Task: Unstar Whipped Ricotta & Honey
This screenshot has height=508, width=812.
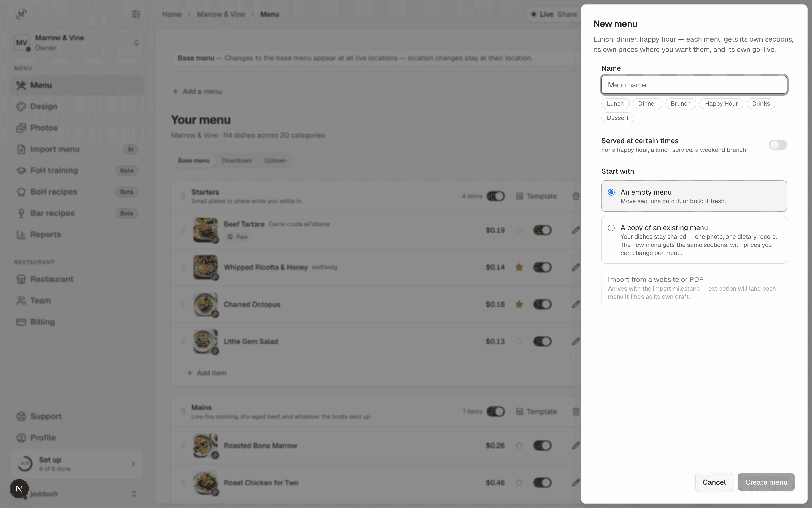Action: [519, 267]
